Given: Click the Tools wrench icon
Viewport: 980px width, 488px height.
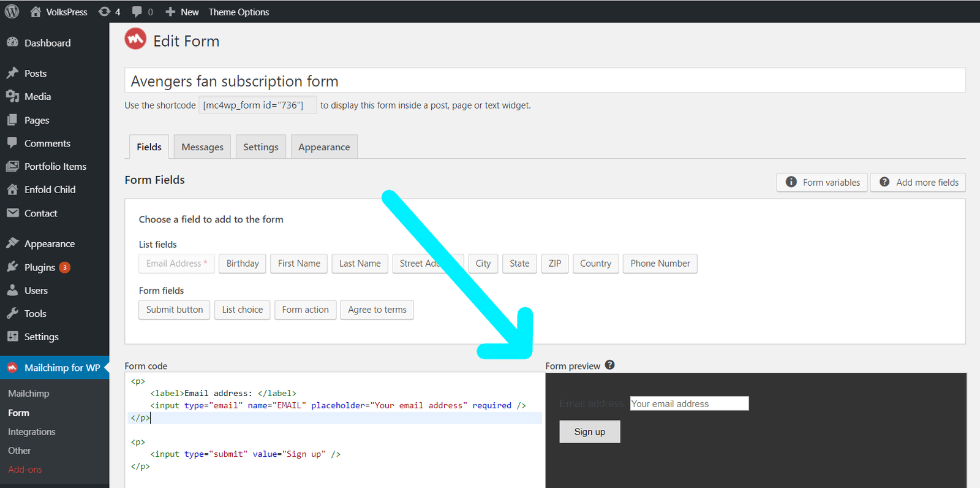Looking at the screenshot, I should pyautogui.click(x=12, y=313).
